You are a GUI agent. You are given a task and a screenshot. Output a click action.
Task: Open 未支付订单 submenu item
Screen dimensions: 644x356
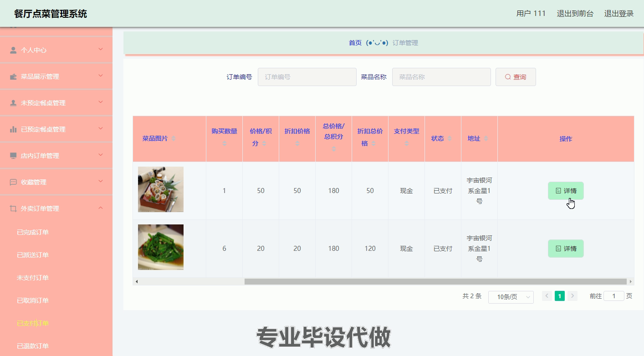[33, 278]
